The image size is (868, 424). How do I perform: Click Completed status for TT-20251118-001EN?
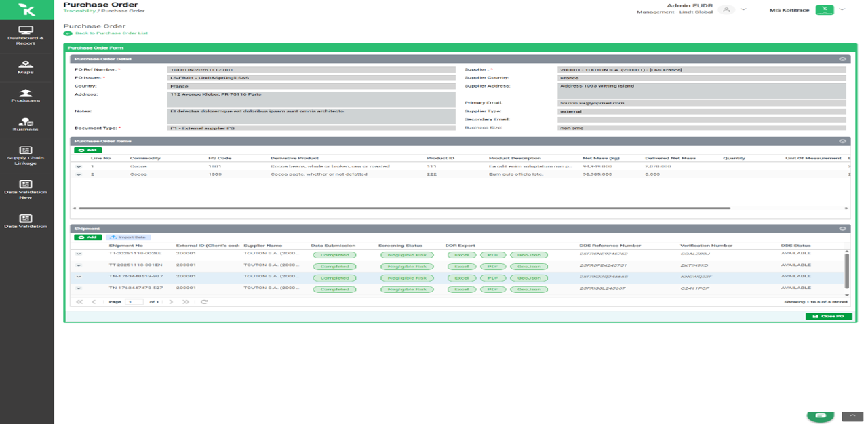pos(334,267)
